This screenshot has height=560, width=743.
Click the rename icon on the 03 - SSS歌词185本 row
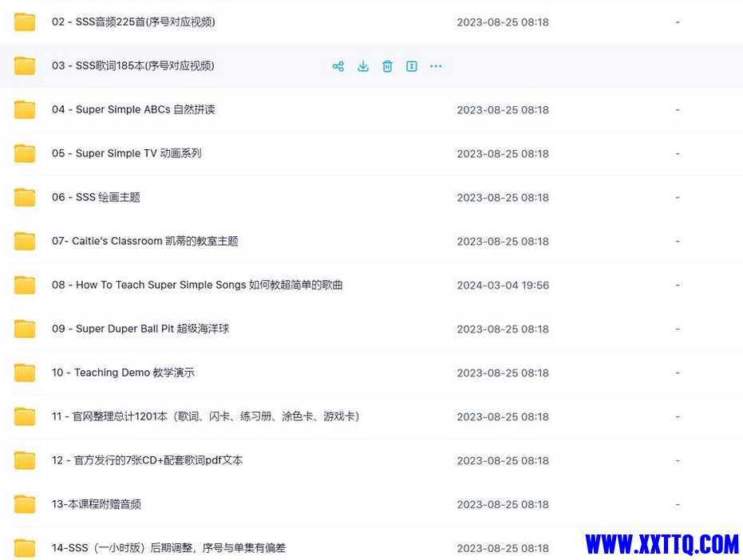point(412,66)
